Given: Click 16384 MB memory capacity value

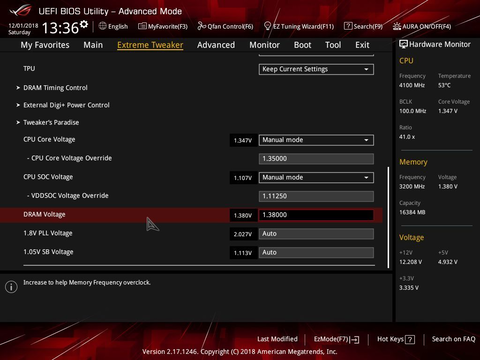Looking at the screenshot, I should (412, 212).
